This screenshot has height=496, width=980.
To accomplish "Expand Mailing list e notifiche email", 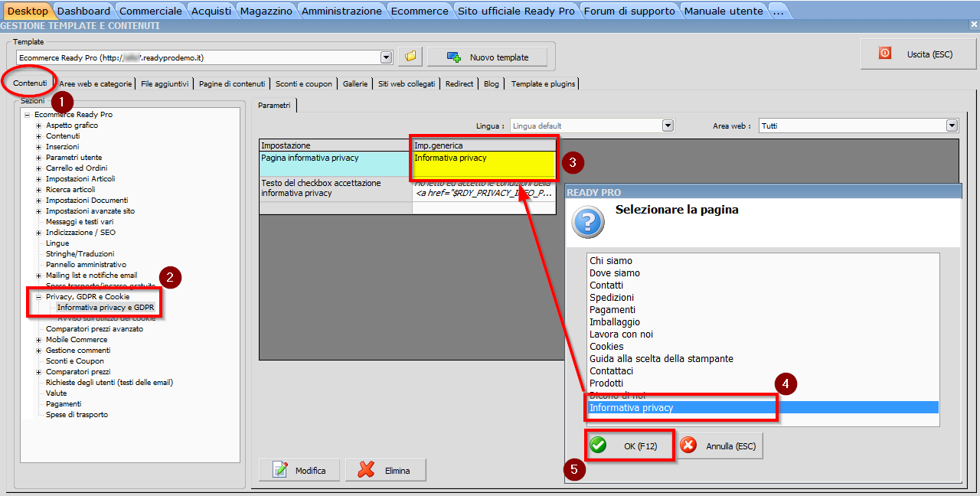I will (38, 276).
